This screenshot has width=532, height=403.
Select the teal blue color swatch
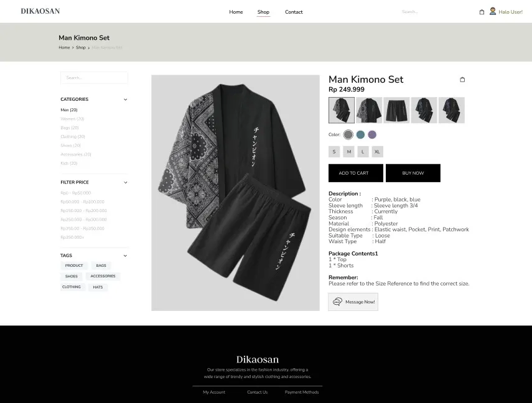360,134
